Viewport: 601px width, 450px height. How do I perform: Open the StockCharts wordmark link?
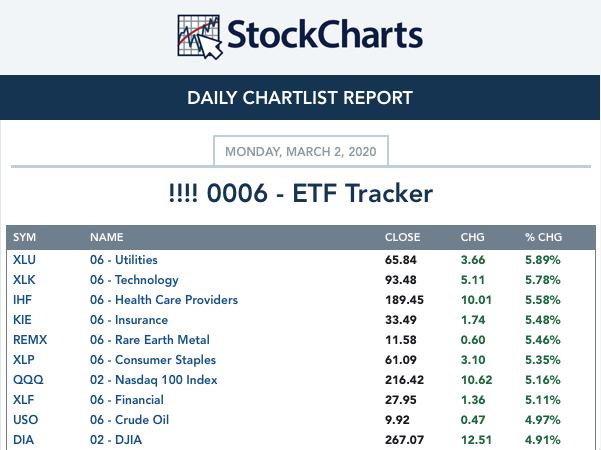pyautogui.click(x=325, y=34)
